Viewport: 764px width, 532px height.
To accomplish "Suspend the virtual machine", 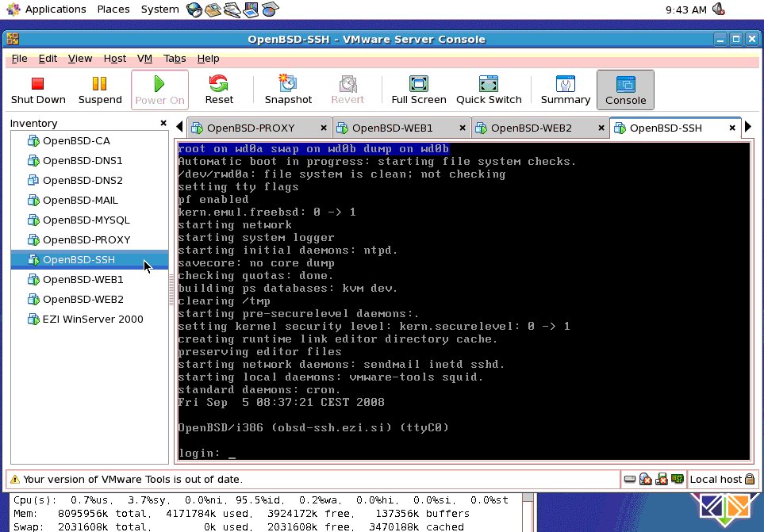I will (100, 90).
